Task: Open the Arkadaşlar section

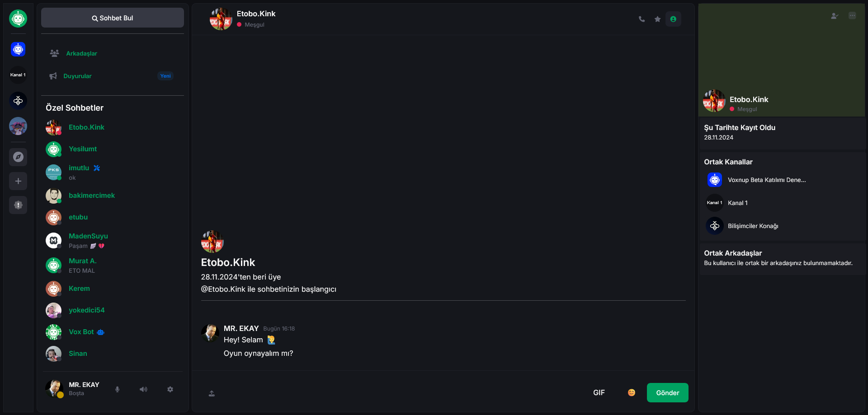Action: click(81, 53)
